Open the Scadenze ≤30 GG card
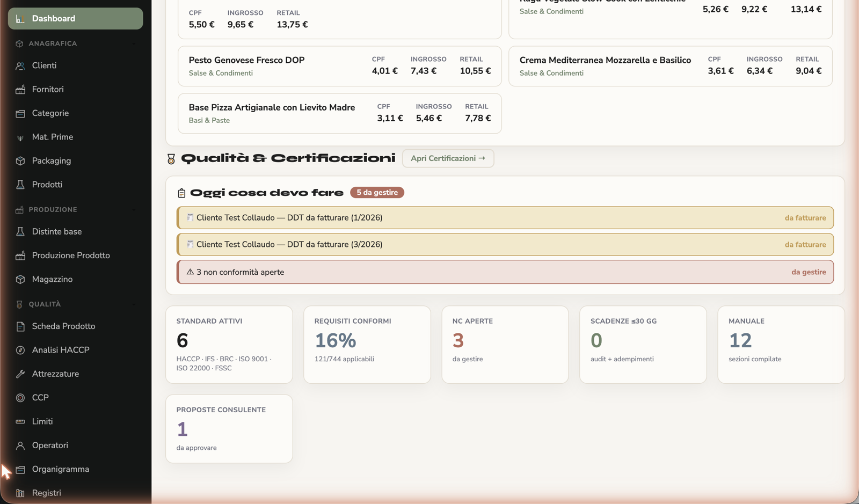This screenshot has width=859, height=504. tap(643, 345)
